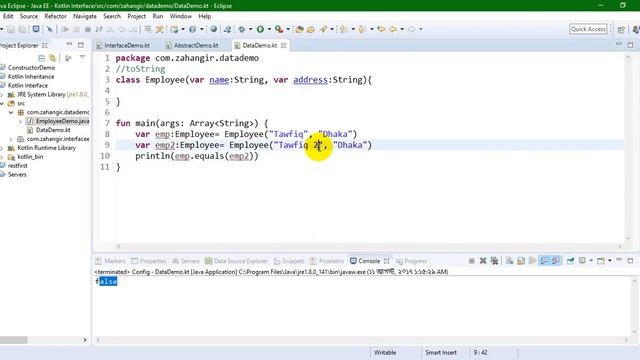Open Project Explorer view menu triangle
The image size is (640, 360).
pos(82,57)
